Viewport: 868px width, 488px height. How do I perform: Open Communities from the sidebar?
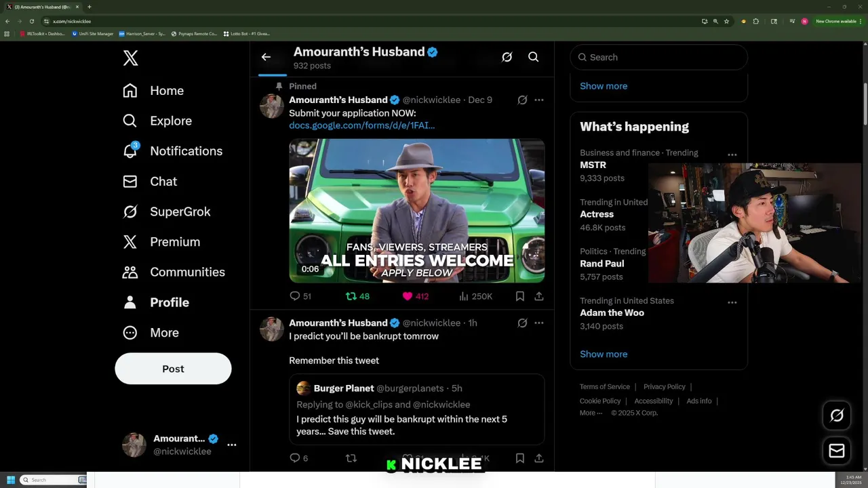174,272
